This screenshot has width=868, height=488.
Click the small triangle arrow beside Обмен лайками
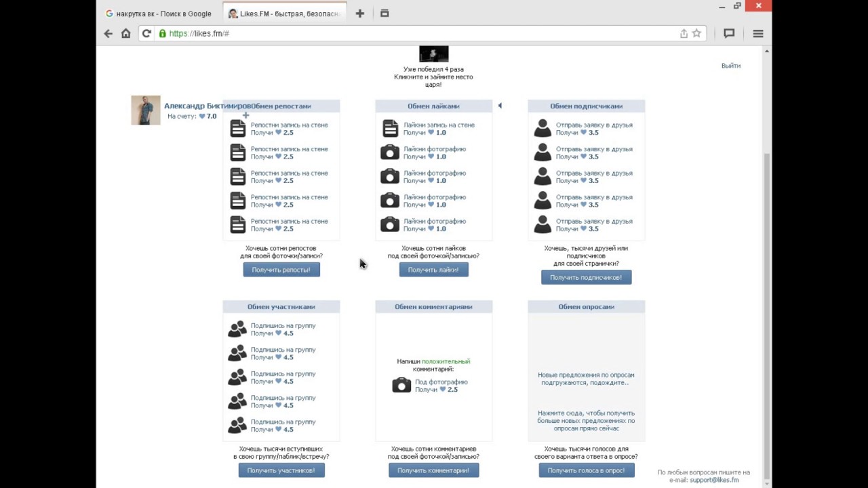(500, 106)
